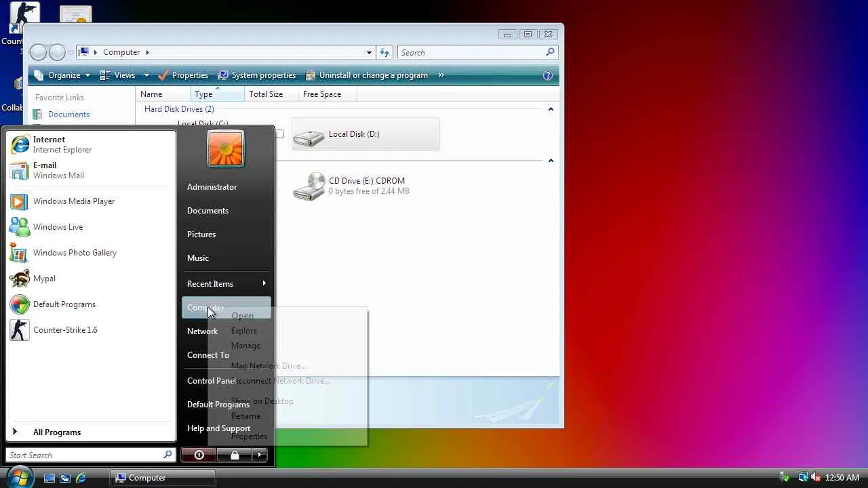This screenshot has height=488, width=868.
Task: Open Administrator folder from the Start menu
Action: pyautogui.click(x=212, y=187)
